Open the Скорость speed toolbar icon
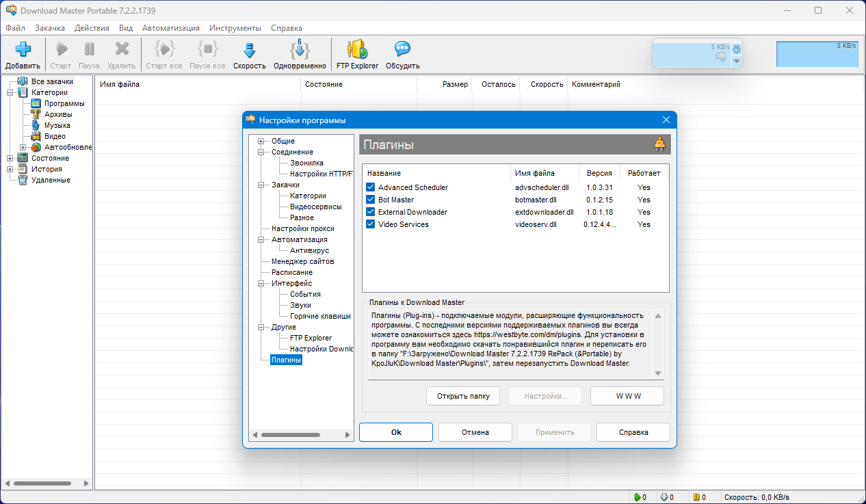Viewport: 866px width, 504px height. click(x=249, y=50)
